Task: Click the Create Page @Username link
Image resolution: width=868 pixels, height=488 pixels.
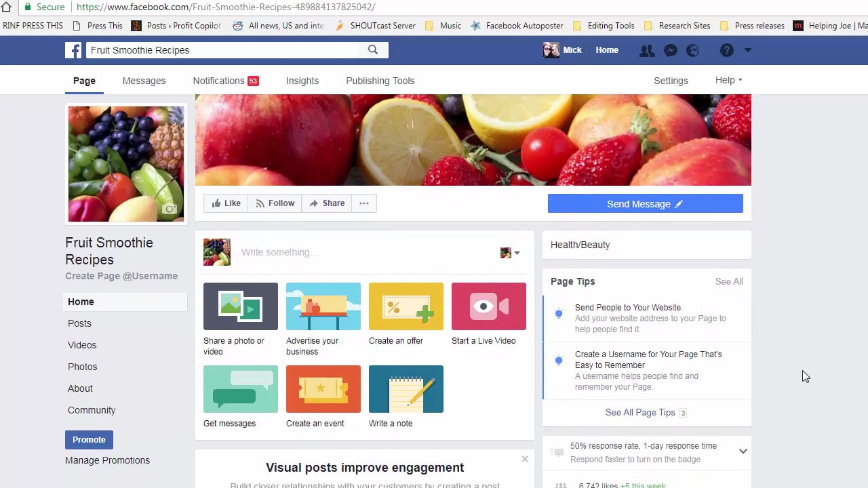Action: click(121, 276)
